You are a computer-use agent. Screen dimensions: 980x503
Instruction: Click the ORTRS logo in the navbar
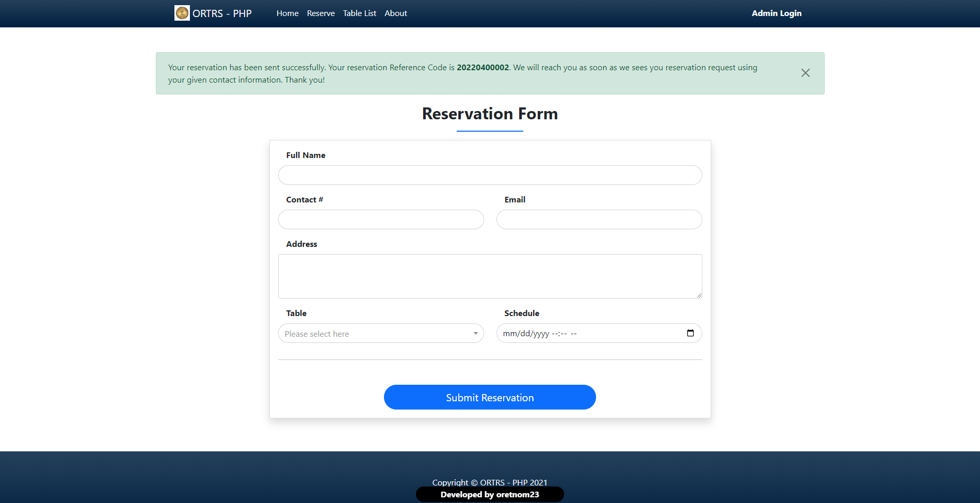click(182, 13)
